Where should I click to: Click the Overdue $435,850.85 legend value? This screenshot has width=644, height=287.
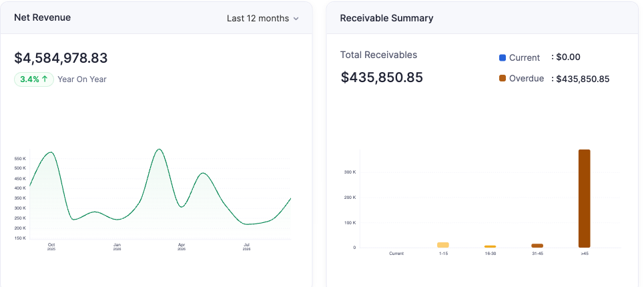point(583,79)
